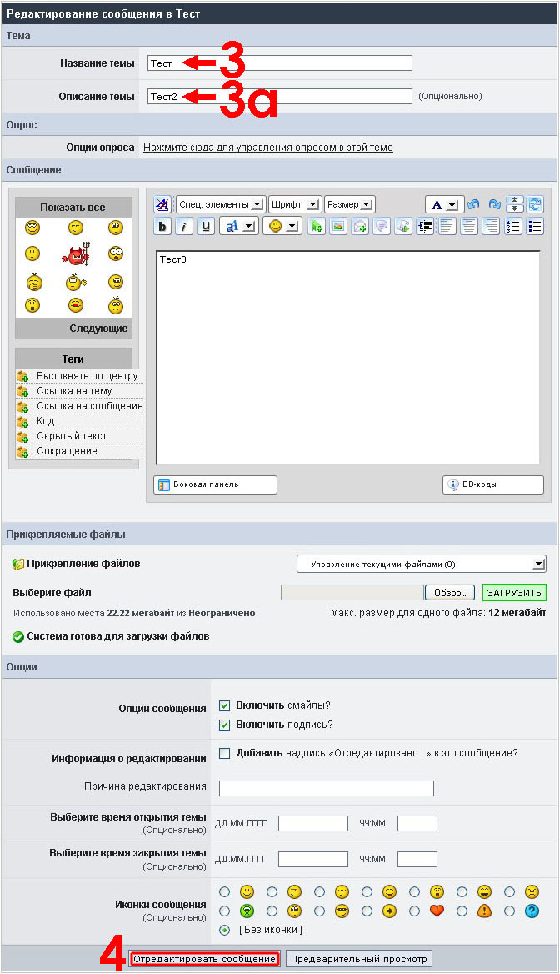Uncheck the 'Включить смайлы' checkbox
The height and width of the screenshot is (974, 560).
[x=224, y=705]
